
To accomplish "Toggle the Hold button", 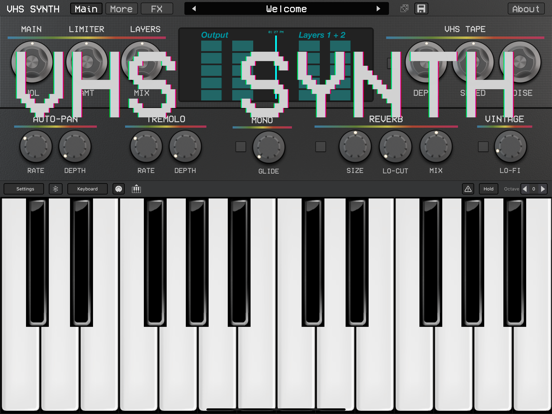I will 489,189.
